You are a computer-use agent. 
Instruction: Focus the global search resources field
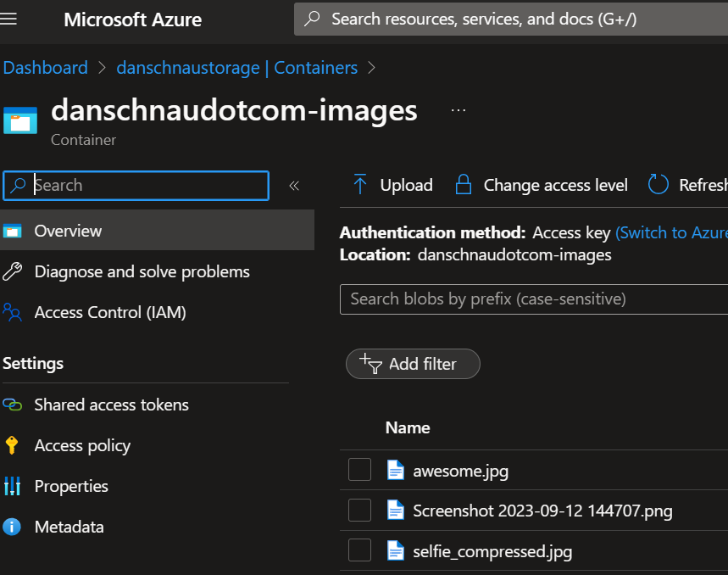pyautogui.click(x=511, y=19)
